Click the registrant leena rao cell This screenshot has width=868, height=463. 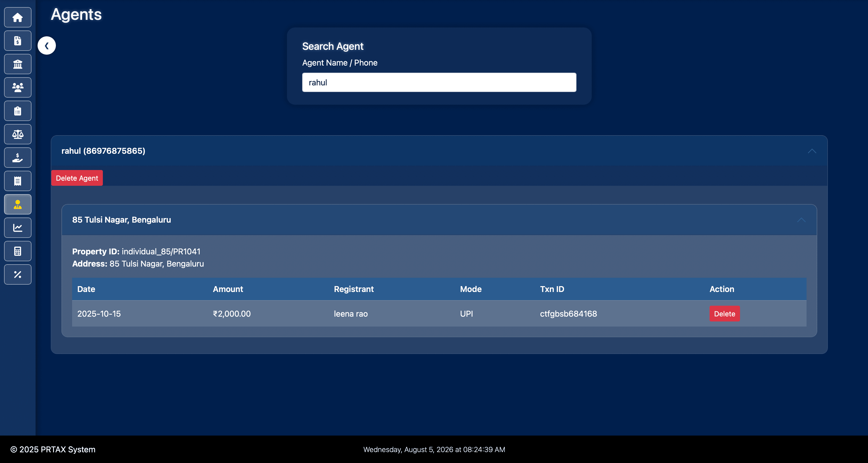pos(350,314)
